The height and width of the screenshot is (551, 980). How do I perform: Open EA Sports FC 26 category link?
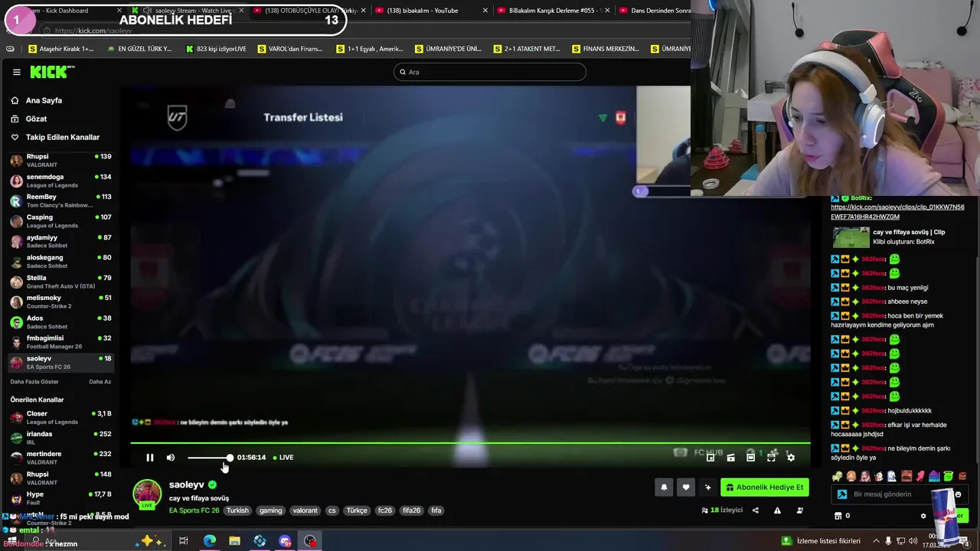pos(194,510)
